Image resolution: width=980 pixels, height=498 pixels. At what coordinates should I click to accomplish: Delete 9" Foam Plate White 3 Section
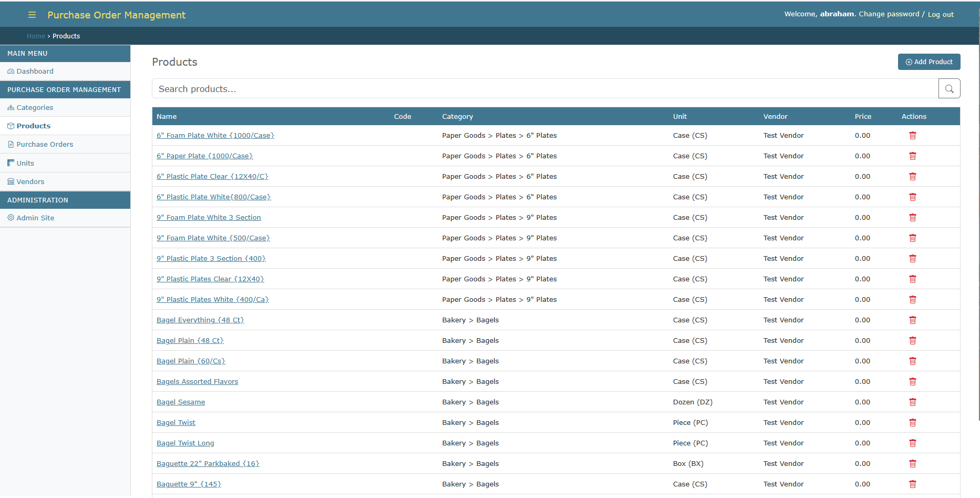(x=912, y=218)
